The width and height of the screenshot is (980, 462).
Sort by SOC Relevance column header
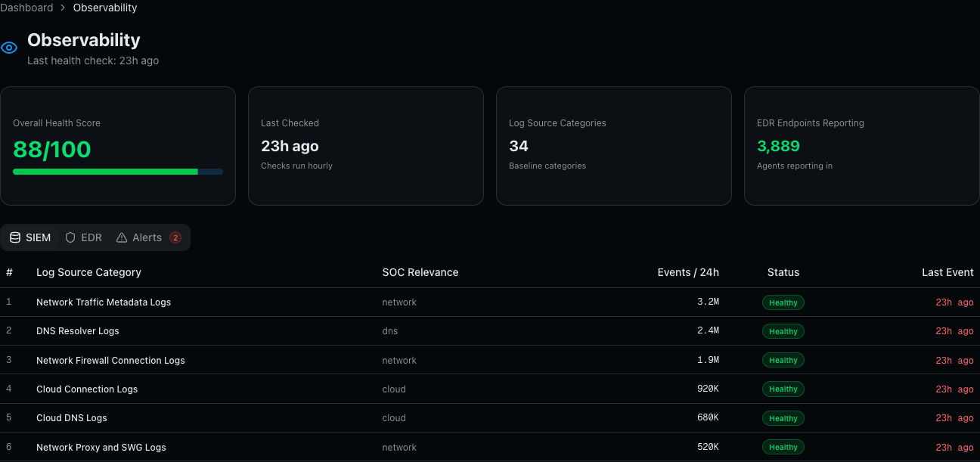[x=420, y=272]
